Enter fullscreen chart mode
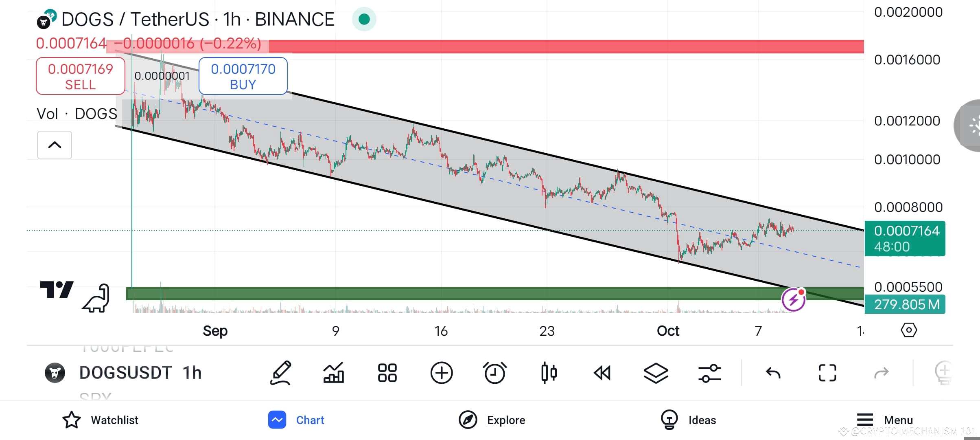This screenshot has width=980, height=440. point(827,372)
